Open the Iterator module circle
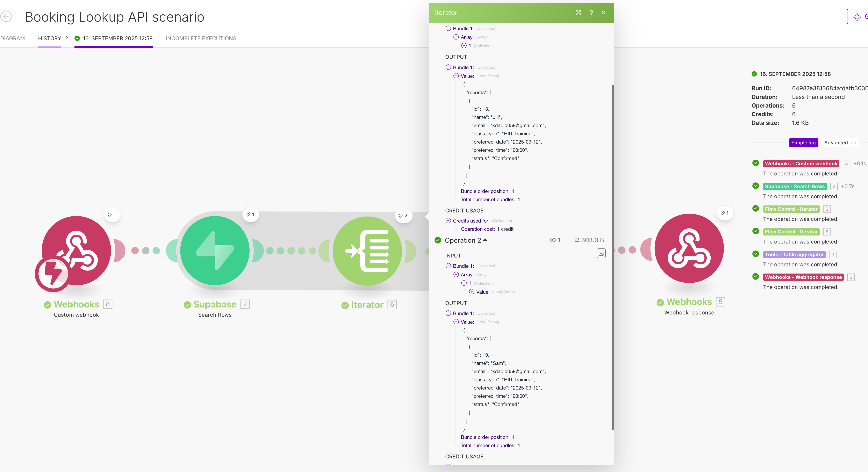This screenshot has width=868, height=472. click(x=367, y=251)
